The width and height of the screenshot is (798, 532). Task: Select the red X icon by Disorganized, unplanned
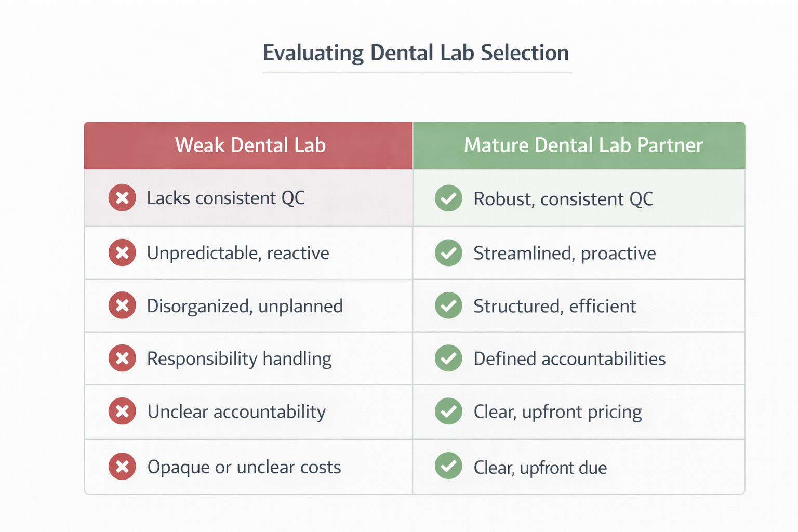coord(122,305)
